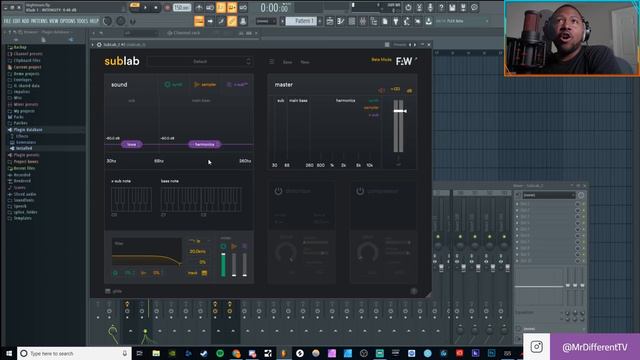Open the FILE menu
The height and width of the screenshot is (360, 640).
7,21
